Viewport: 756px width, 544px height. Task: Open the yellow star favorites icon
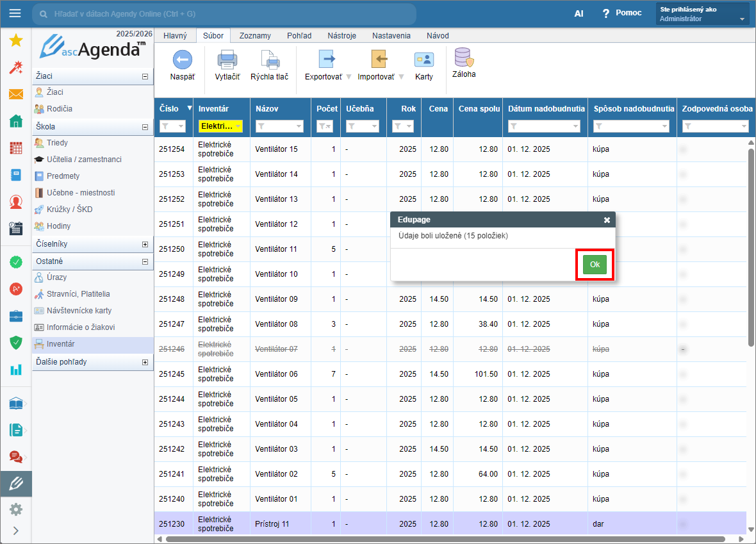(x=16, y=40)
